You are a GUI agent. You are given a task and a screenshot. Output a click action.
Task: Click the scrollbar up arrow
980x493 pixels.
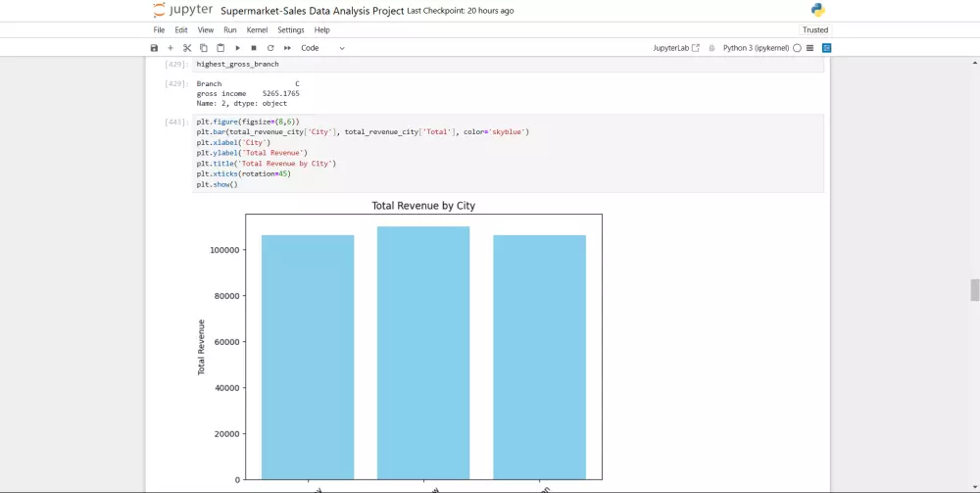click(x=974, y=63)
